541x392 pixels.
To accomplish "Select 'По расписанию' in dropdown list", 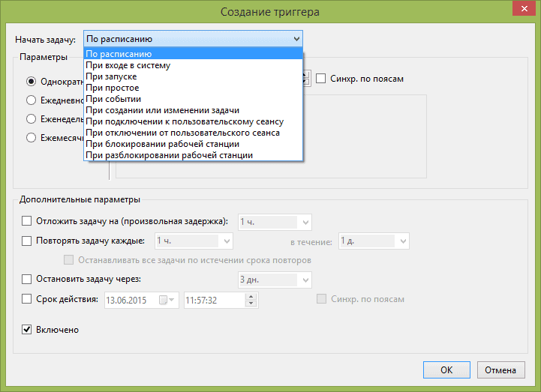I will coord(194,54).
